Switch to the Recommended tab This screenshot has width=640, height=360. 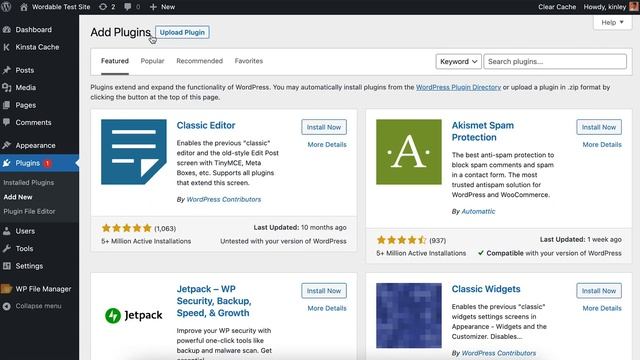[x=200, y=61]
